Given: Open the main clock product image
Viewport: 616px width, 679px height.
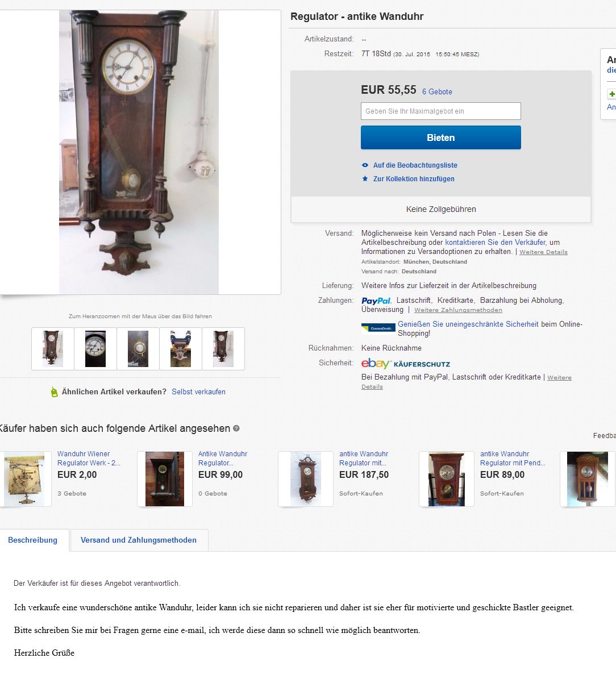Looking at the screenshot, I should [139, 152].
